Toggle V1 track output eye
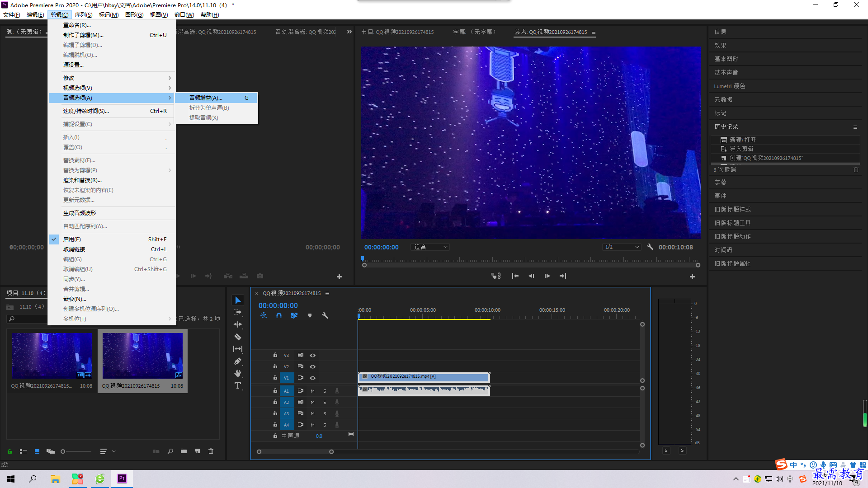 [312, 378]
